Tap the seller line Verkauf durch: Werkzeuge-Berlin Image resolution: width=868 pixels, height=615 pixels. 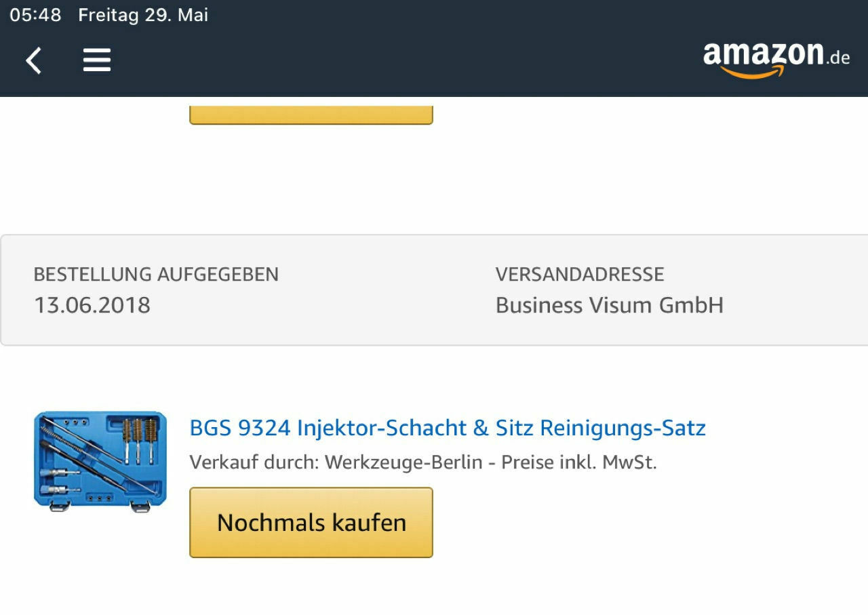point(336,462)
